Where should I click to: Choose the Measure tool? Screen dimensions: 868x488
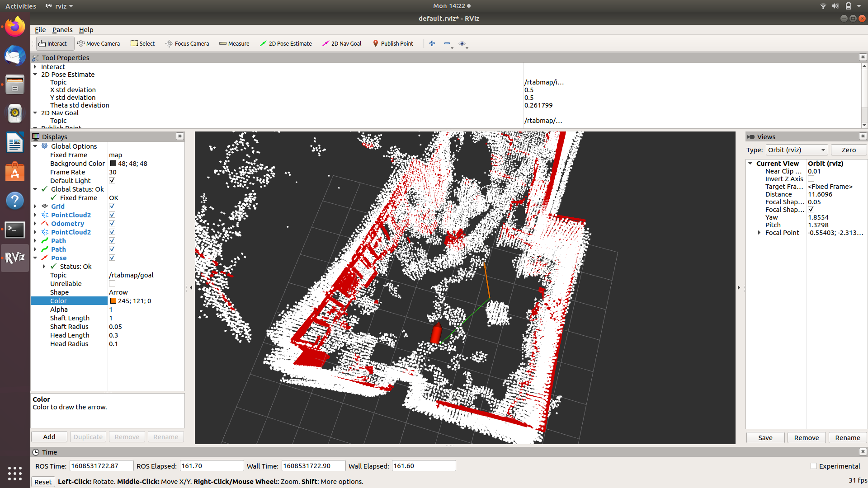(x=234, y=43)
